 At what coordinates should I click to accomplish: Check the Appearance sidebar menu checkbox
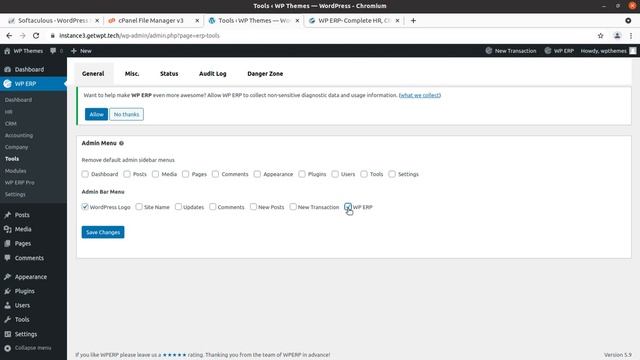[x=257, y=174]
